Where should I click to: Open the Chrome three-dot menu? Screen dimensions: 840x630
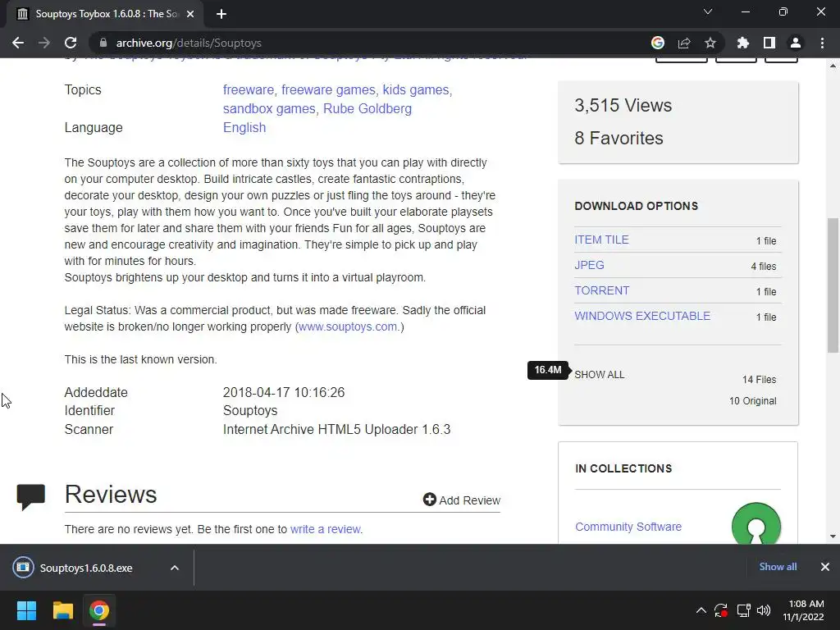point(822,43)
